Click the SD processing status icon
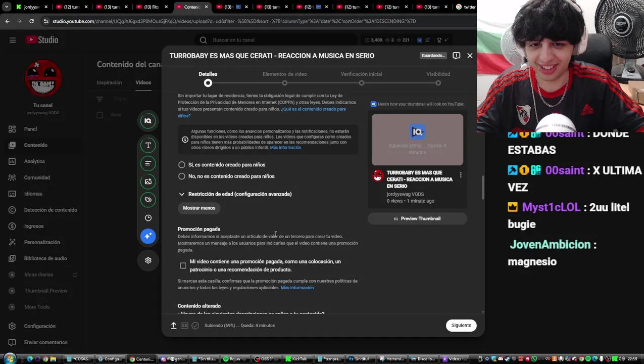The height and width of the screenshot is (364, 644). pyautogui.click(x=184, y=326)
